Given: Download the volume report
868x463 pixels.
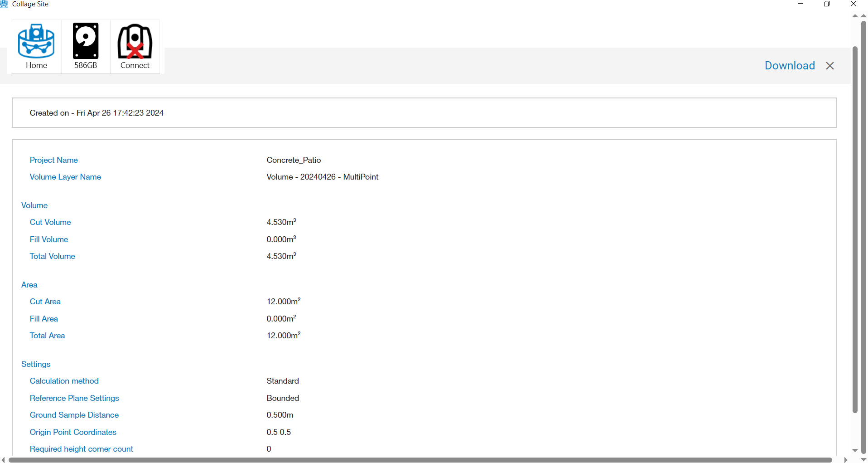Looking at the screenshot, I should [x=790, y=66].
